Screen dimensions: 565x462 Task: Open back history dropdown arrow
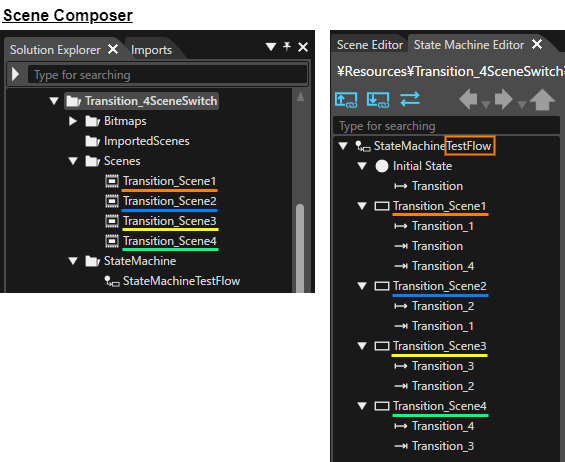coord(486,105)
